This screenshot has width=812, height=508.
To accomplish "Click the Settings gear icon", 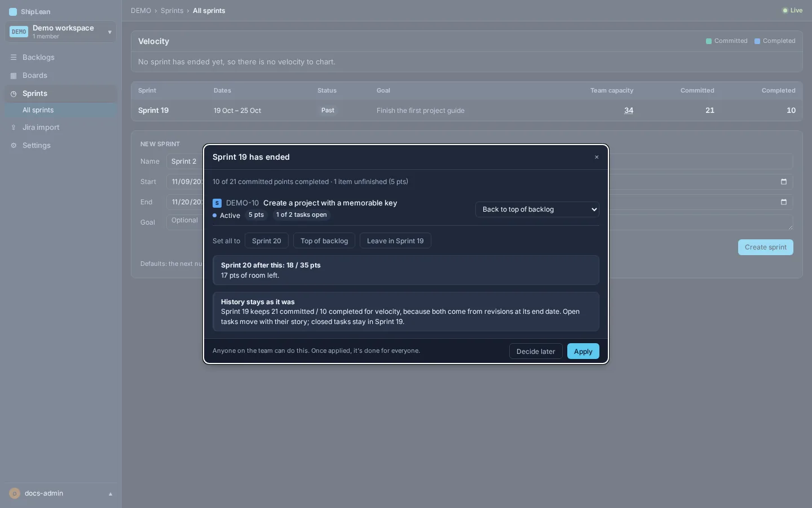I will 14,146.
